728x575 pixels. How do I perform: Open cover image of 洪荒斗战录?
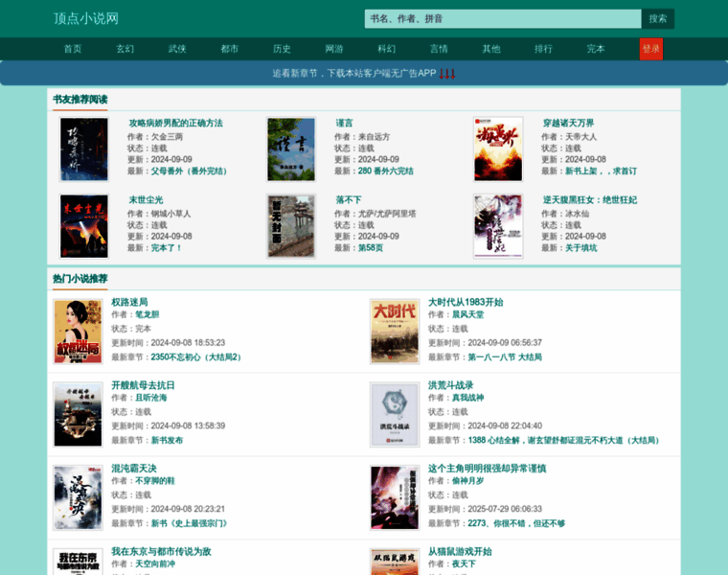coord(395,415)
